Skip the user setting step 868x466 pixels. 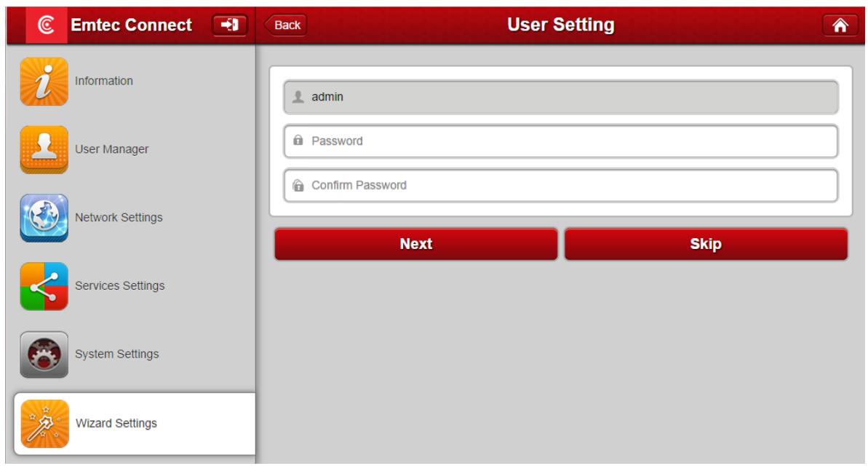(705, 244)
